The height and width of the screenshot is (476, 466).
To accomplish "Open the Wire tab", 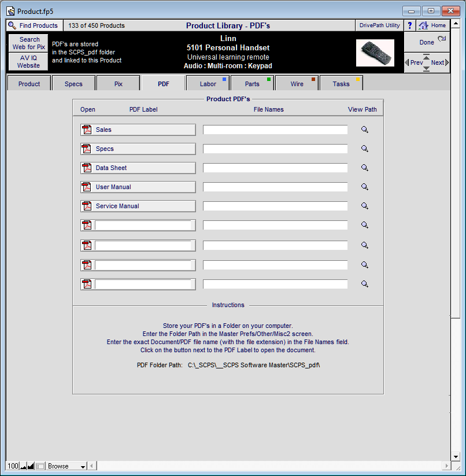I will click(297, 84).
